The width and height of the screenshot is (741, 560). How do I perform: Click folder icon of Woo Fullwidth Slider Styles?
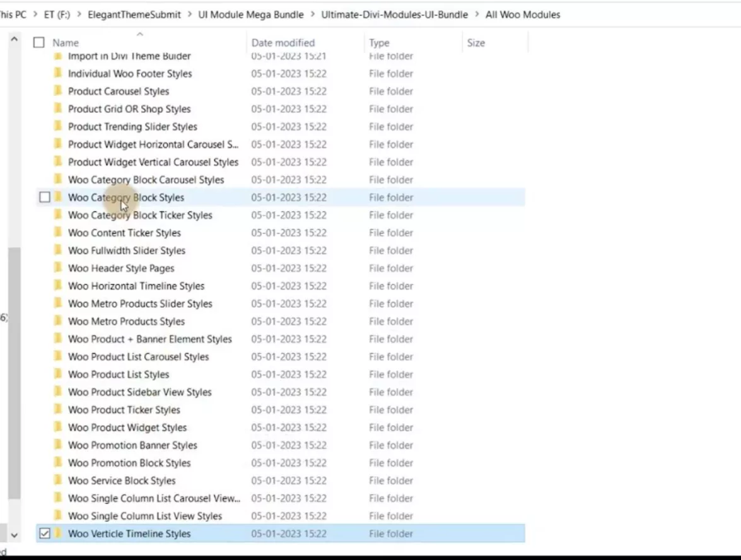coord(58,250)
